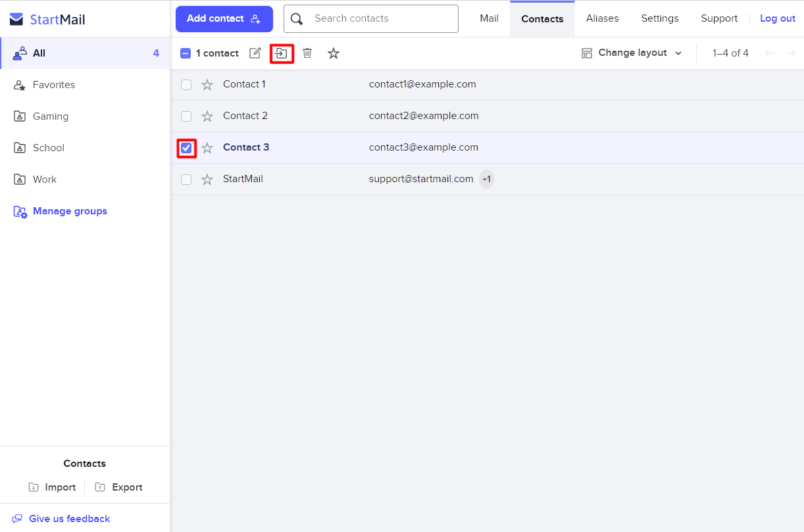
Task: Uncheck the Contact 3 checkbox
Action: click(x=186, y=148)
